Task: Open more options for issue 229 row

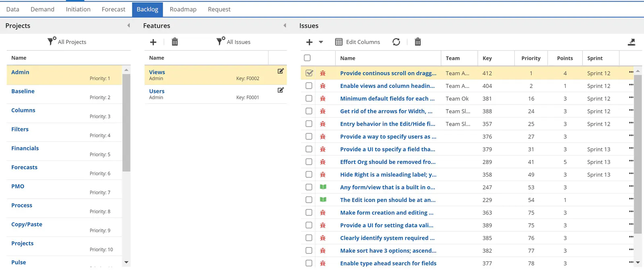Action: click(631, 199)
